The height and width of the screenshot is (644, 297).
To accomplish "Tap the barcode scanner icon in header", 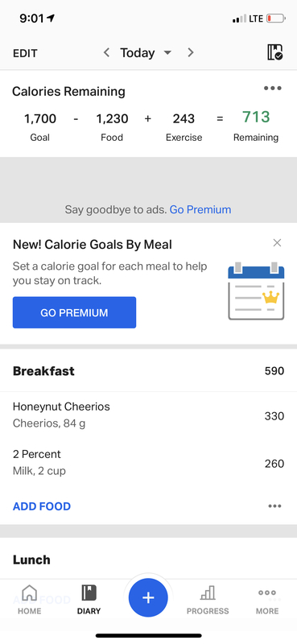I will point(274,52).
